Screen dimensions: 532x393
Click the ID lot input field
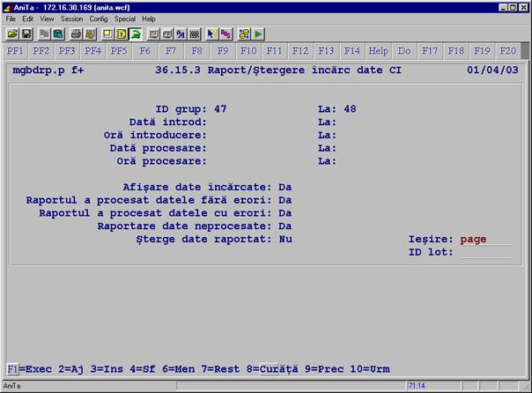(484, 252)
